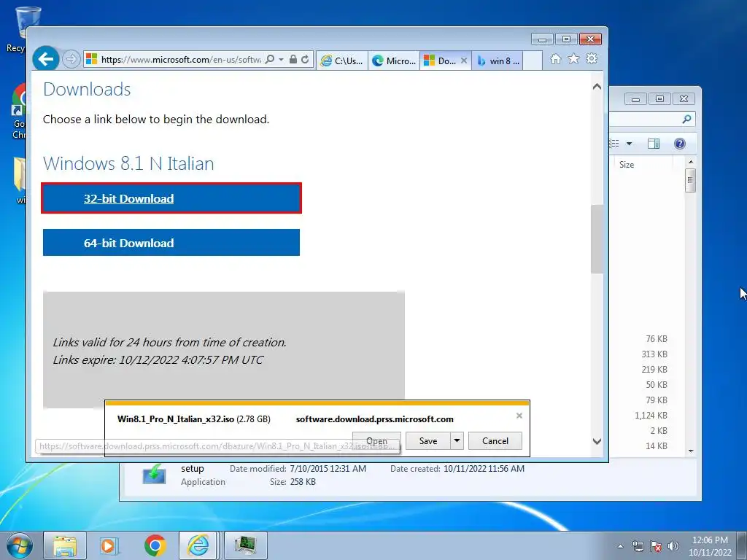The width and height of the screenshot is (747, 560).
Task: Expand the view options dropdown in Explorer window
Action: click(x=629, y=144)
